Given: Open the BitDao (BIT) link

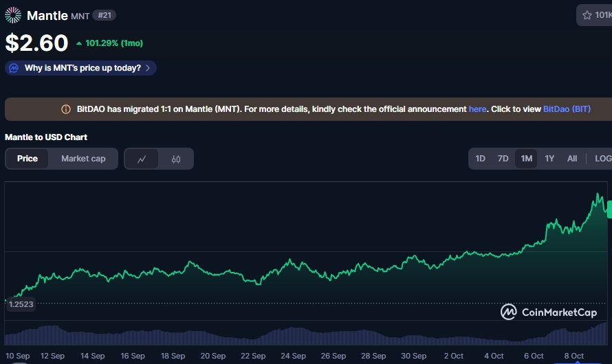Looking at the screenshot, I should pos(567,109).
